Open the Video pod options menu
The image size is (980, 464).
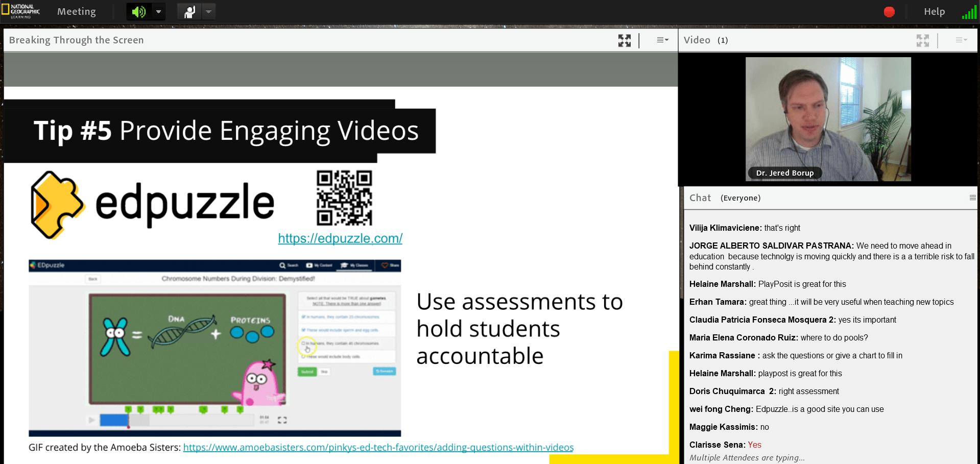(961, 40)
